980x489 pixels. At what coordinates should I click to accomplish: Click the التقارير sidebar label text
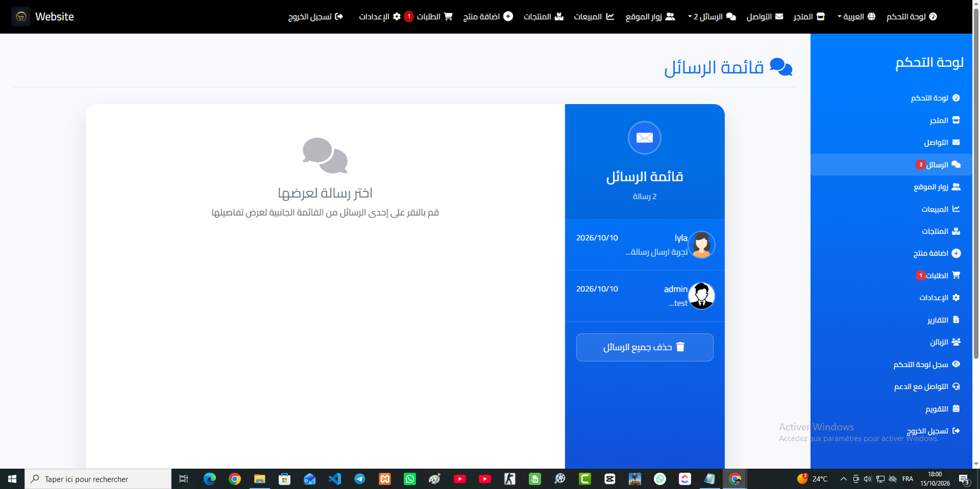click(938, 320)
